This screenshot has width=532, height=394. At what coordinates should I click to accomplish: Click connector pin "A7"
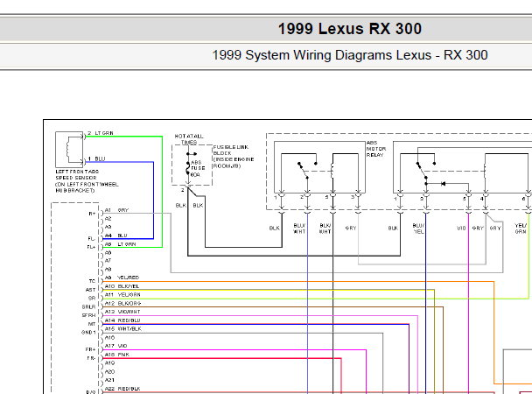point(108,261)
